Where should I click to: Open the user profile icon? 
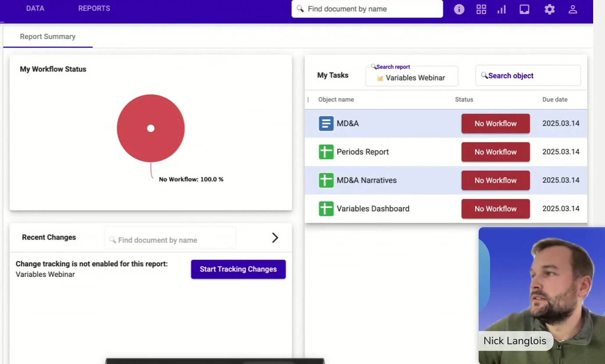click(573, 9)
